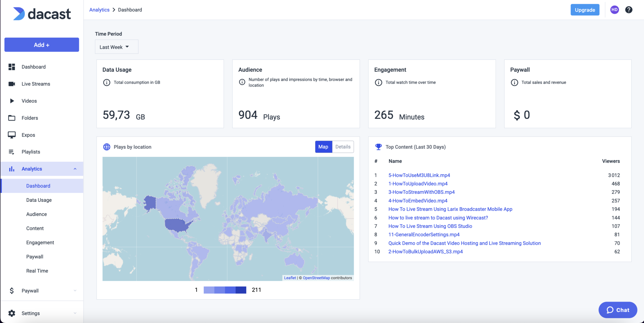Open the HD user avatar
Image resolution: width=644 pixels, height=323 pixels.
coord(614,10)
